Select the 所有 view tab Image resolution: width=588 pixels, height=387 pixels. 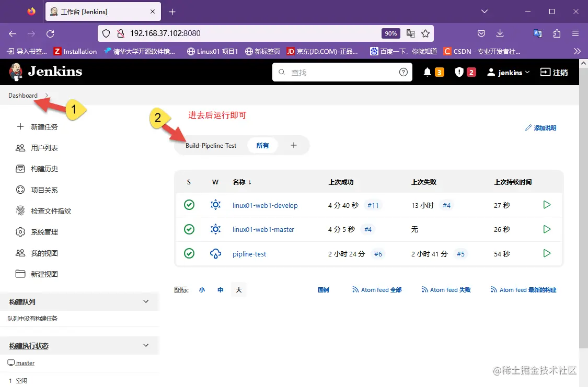(262, 145)
